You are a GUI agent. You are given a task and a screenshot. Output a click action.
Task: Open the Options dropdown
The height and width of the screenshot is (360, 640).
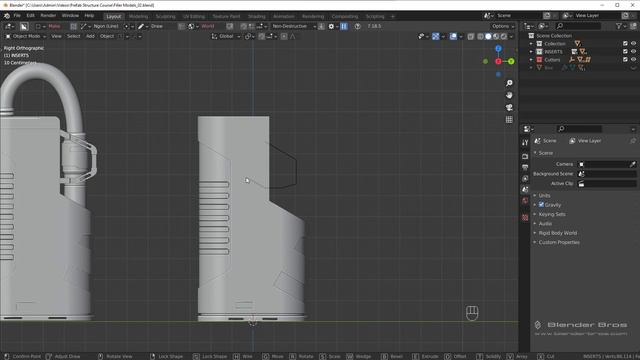pos(502,26)
